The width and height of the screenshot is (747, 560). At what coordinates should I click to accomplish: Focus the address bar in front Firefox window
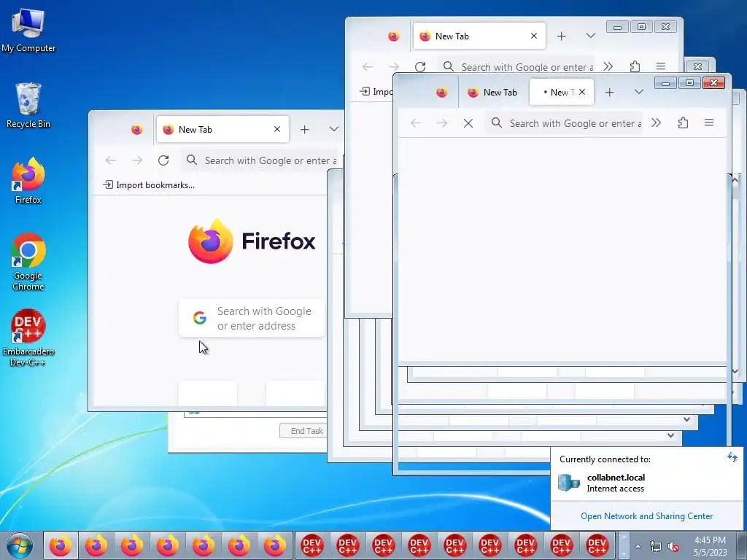click(564, 123)
